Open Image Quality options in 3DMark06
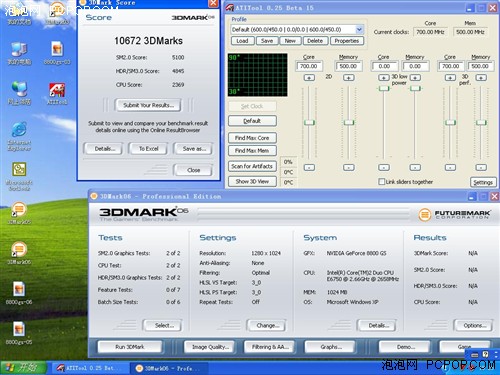 (210, 347)
